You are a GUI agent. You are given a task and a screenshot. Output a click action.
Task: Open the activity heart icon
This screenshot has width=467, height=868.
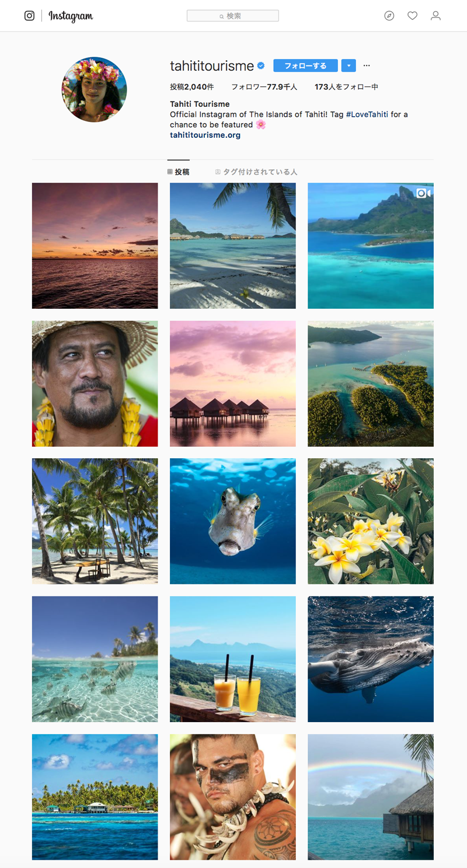[412, 16]
